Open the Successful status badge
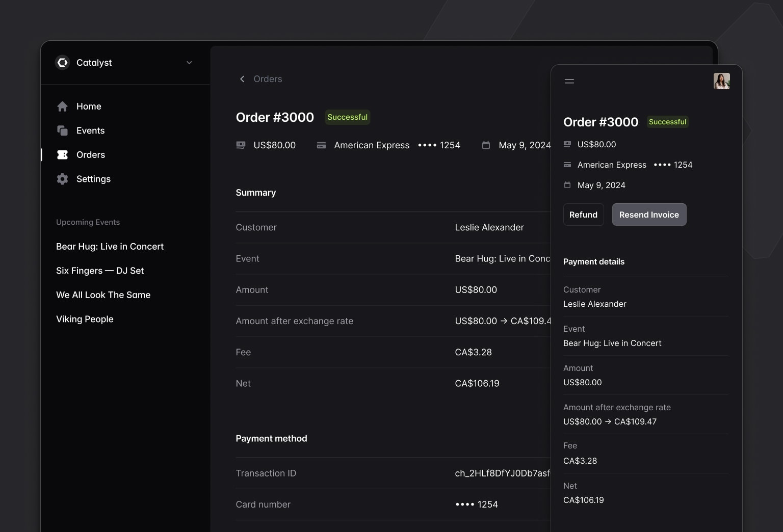 347,117
